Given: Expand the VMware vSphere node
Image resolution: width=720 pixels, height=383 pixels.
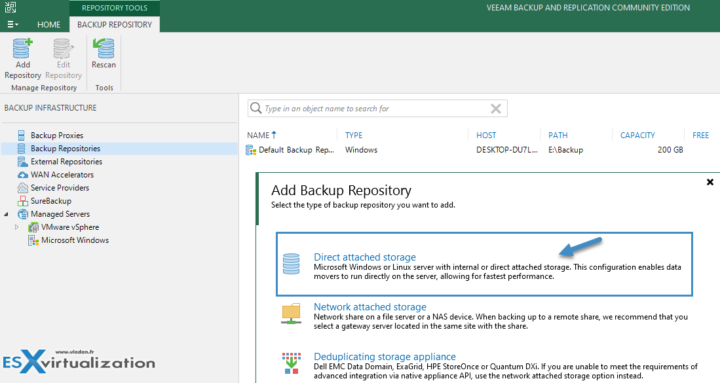Looking at the screenshot, I should click(x=17, y=227).
